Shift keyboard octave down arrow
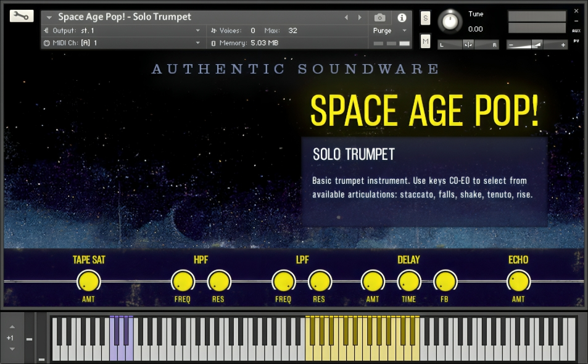This screenshot has height=364, width=588. tap(12, 349)
